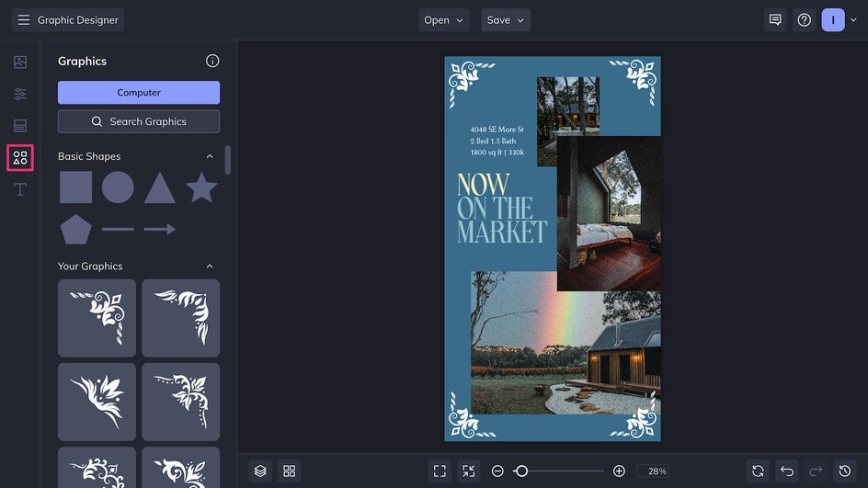Add a square basic shape
868x488 pixels.
pos(75,187)
